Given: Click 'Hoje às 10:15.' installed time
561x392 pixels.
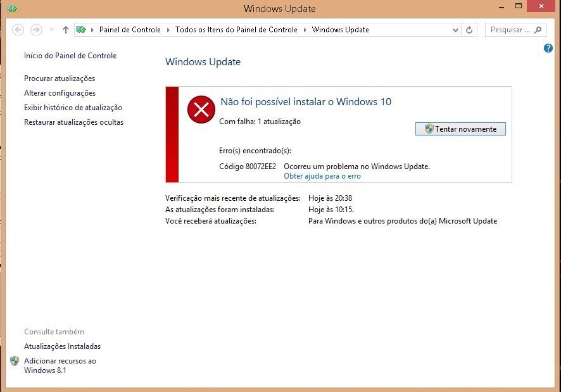Looking at the screenshot, I should (x=331, y=210).
